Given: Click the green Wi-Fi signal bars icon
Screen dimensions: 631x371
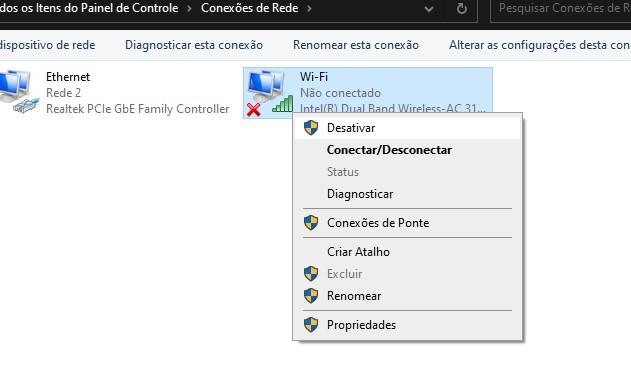Looking at the screenshot, I should [283, 103].
